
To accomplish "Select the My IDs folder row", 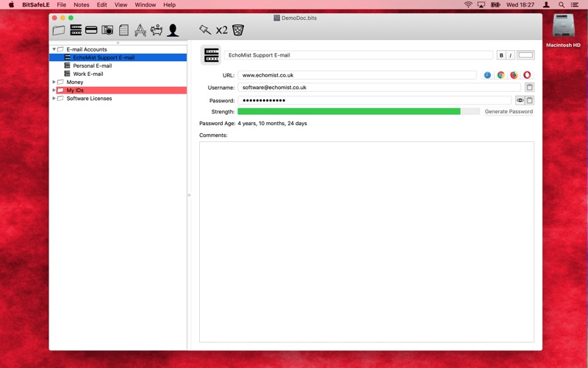I will click(118, 90).
